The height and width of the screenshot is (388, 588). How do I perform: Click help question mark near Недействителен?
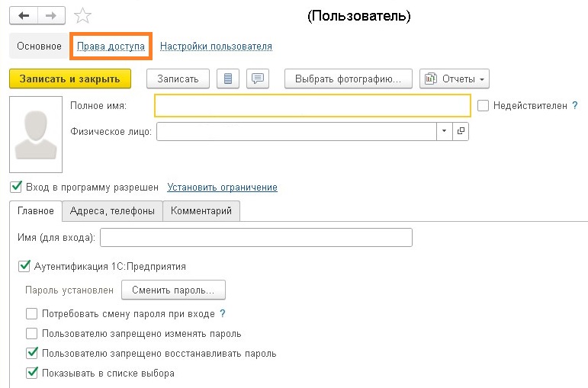coord(584,106)
